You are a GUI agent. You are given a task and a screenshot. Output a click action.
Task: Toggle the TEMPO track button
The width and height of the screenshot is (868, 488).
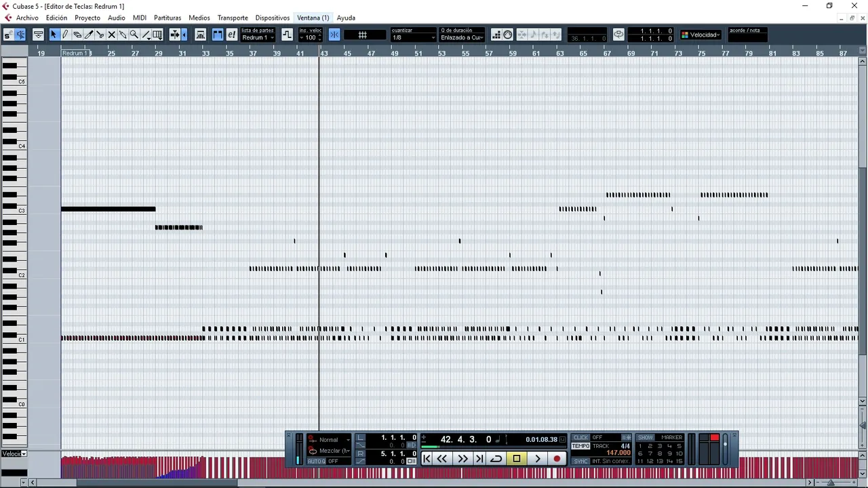click(581, 446)
